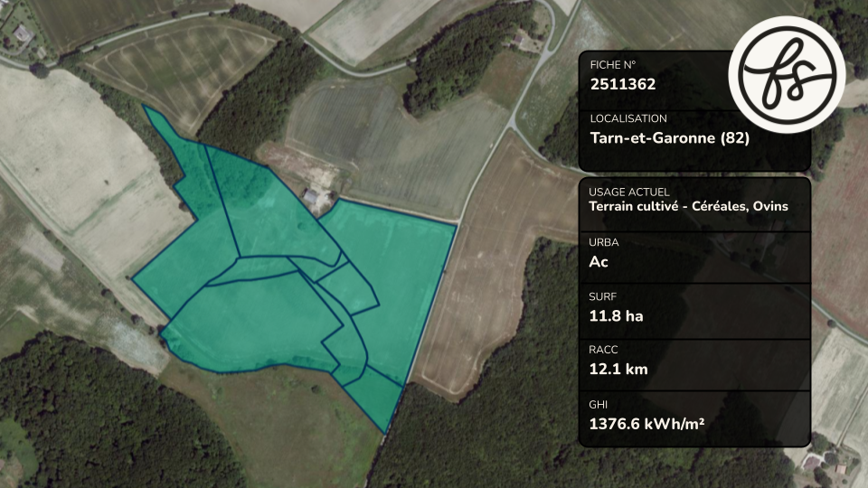
Task: Click the LOCALISATION label
Action: point(628,118)
